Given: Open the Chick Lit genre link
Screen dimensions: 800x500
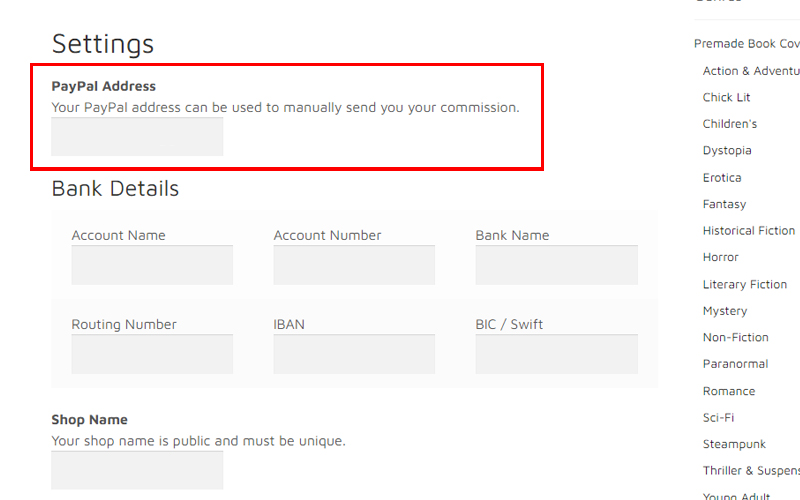Looking at the screenshot, I should (x=726, y=97).
